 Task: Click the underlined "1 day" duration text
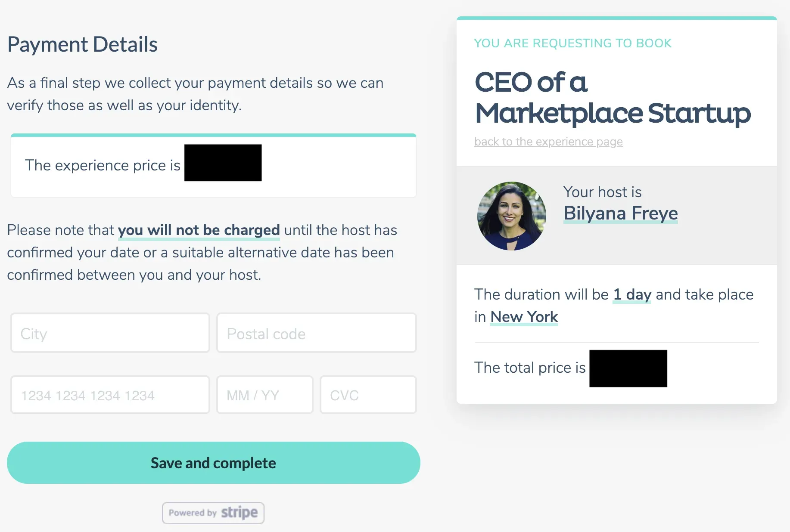click(x=631, y=295)
